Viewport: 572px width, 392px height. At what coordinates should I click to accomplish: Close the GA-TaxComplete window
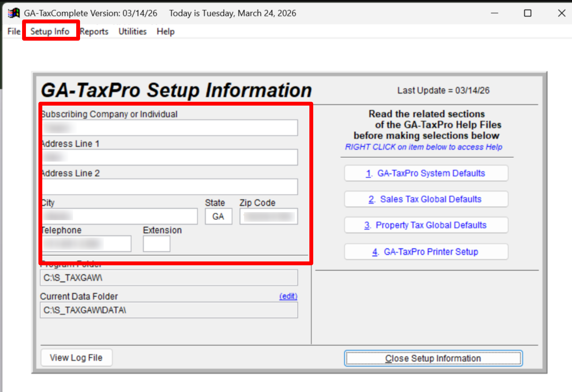coord(562,13)
